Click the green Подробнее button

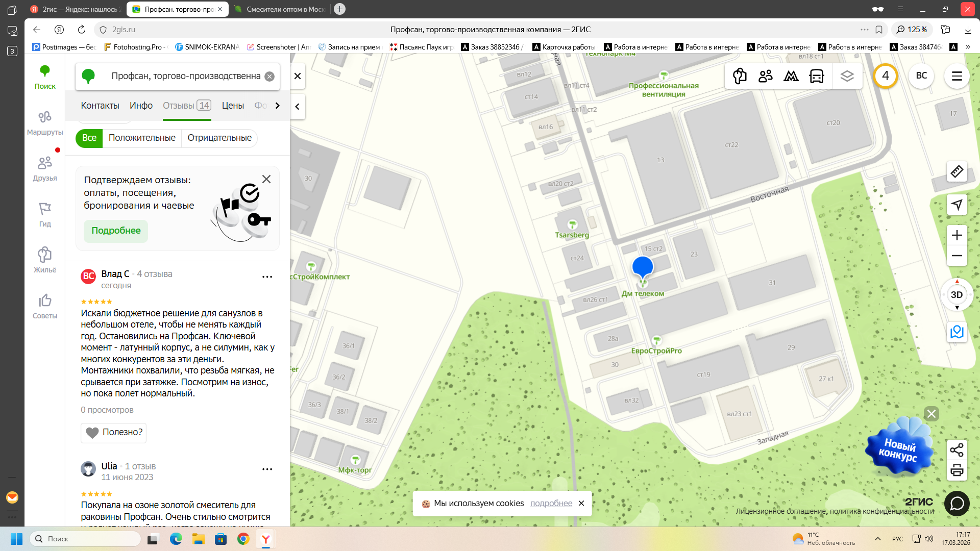click(116, 231)
